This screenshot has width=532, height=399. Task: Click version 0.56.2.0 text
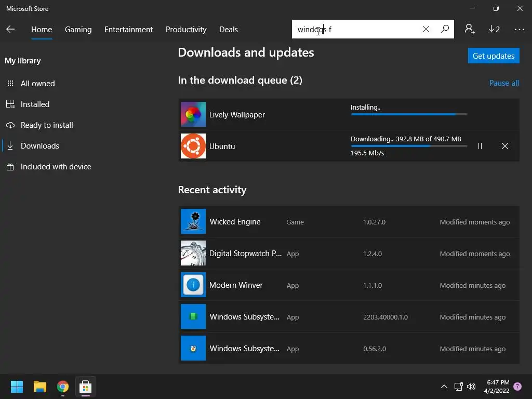pos(375,349)
